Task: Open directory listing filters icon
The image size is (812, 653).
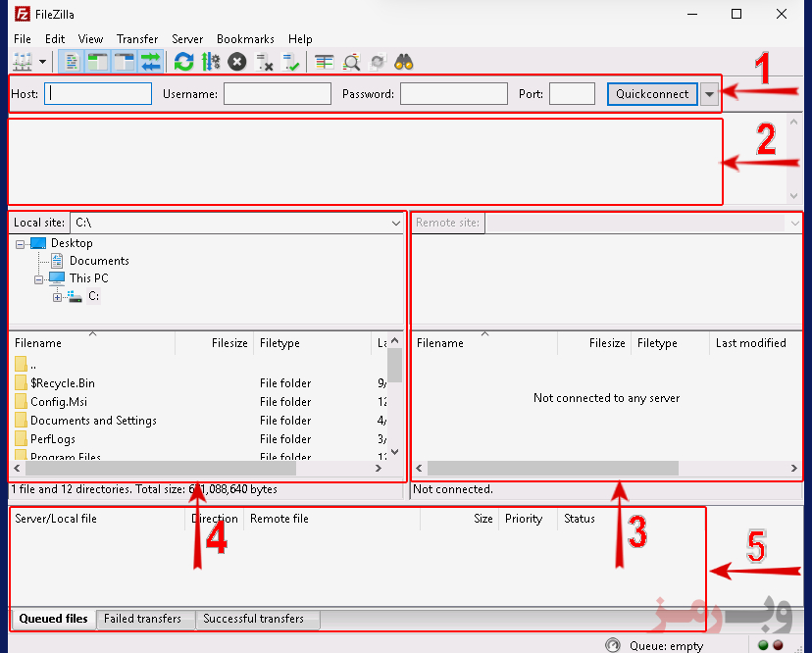Action: click(325, 62)
